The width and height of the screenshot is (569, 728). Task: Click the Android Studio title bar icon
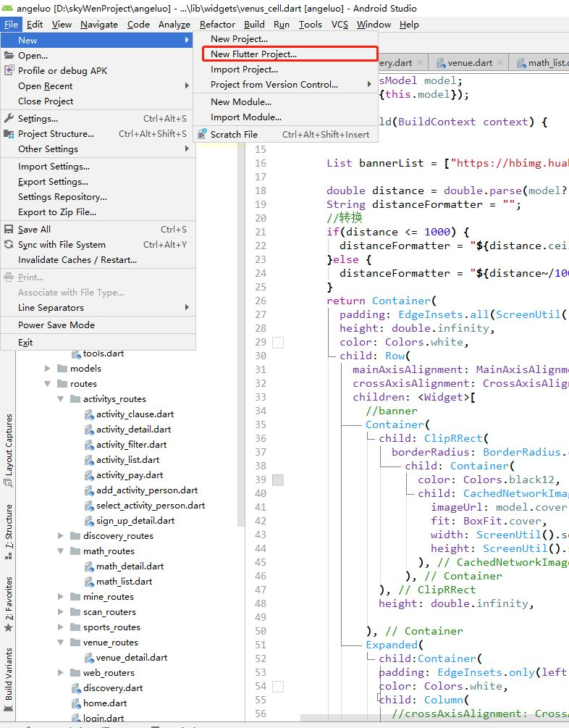click(x=7, y=8)
